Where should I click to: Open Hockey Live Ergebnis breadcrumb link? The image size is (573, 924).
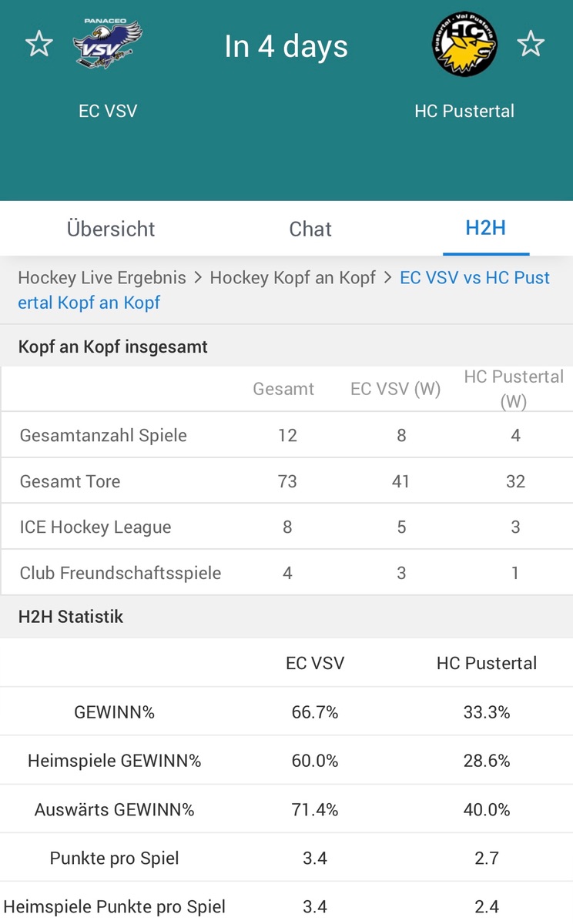(x=102, y=278)
